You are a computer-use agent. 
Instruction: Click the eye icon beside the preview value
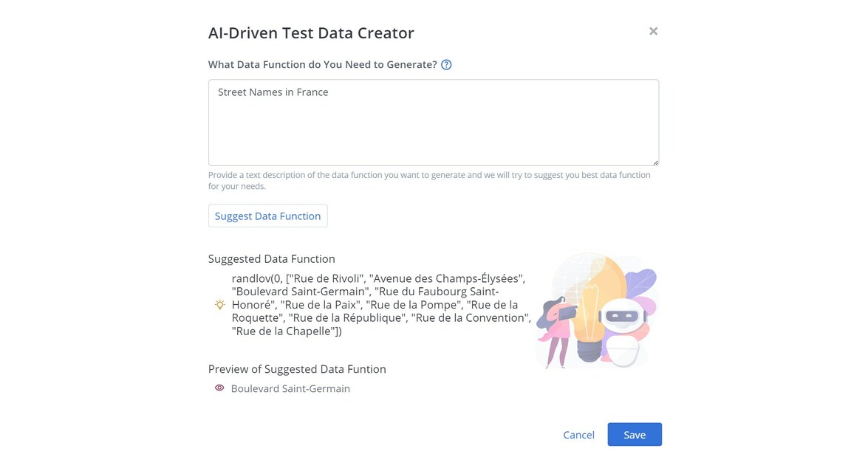coord(219,388)
